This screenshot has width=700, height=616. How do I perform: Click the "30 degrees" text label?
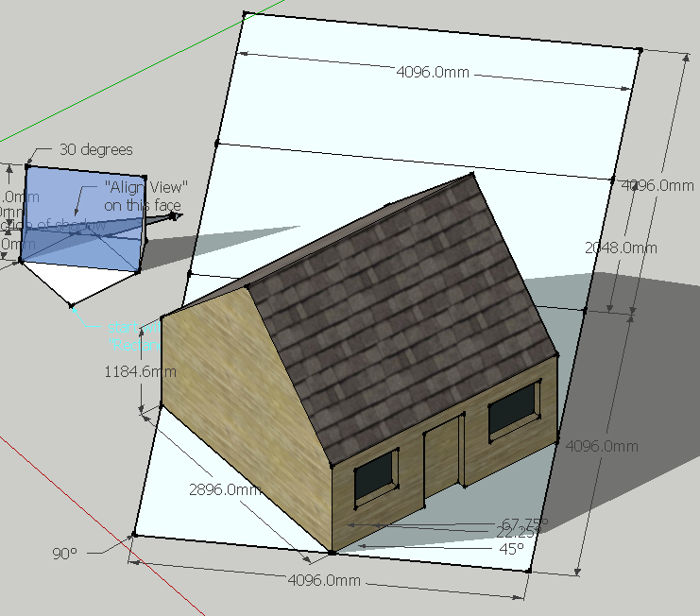95,149
